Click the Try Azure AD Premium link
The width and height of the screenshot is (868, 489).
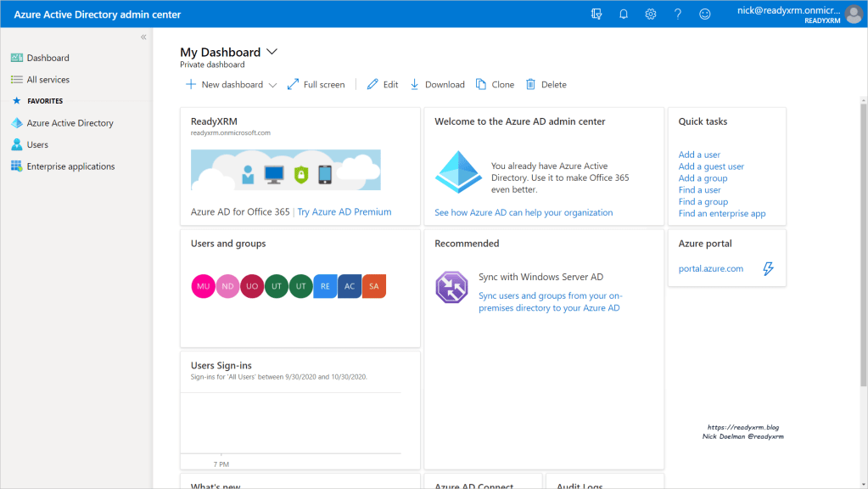(344, 212)
